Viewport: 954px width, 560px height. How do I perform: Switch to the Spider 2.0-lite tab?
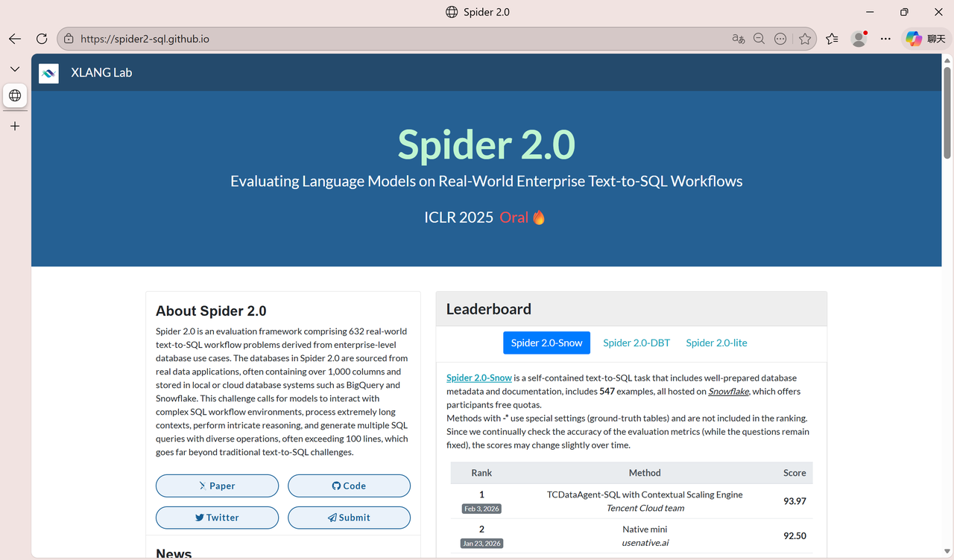[x=716, y=343]
